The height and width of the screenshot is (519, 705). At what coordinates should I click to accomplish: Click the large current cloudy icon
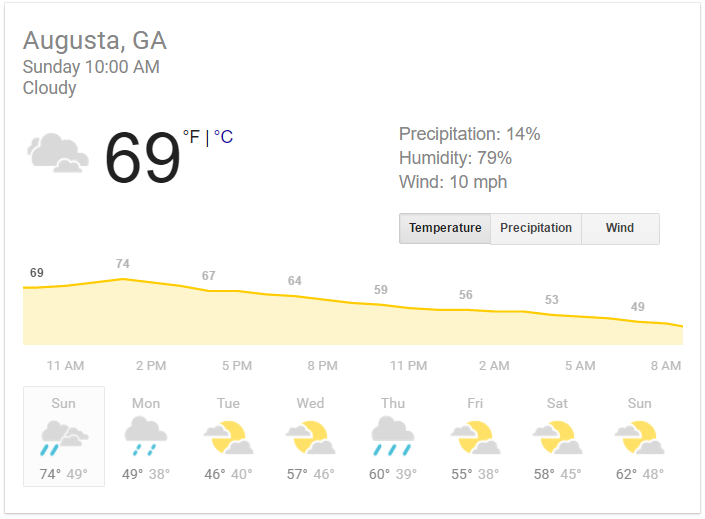[56, 154]
